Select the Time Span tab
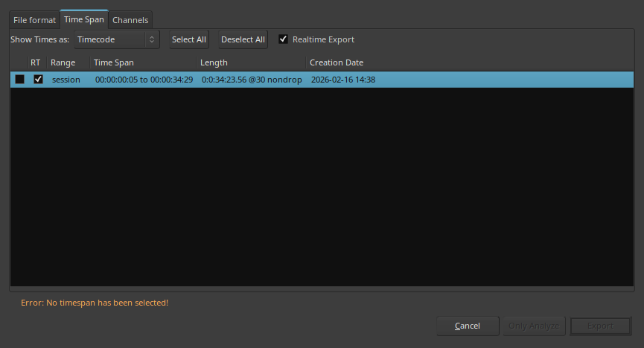This screenshot has width=644, height=348. (x=84, y=19)
